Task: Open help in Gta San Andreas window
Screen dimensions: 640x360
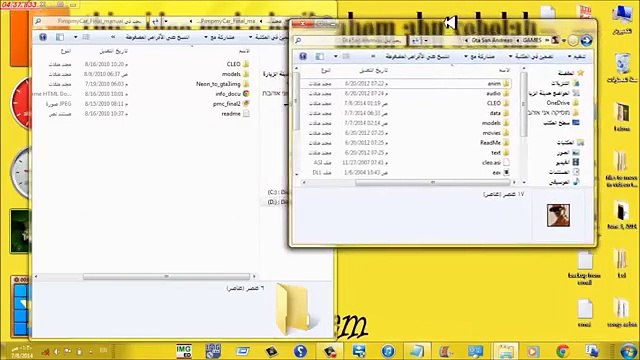Action: [x=303, y=56]
